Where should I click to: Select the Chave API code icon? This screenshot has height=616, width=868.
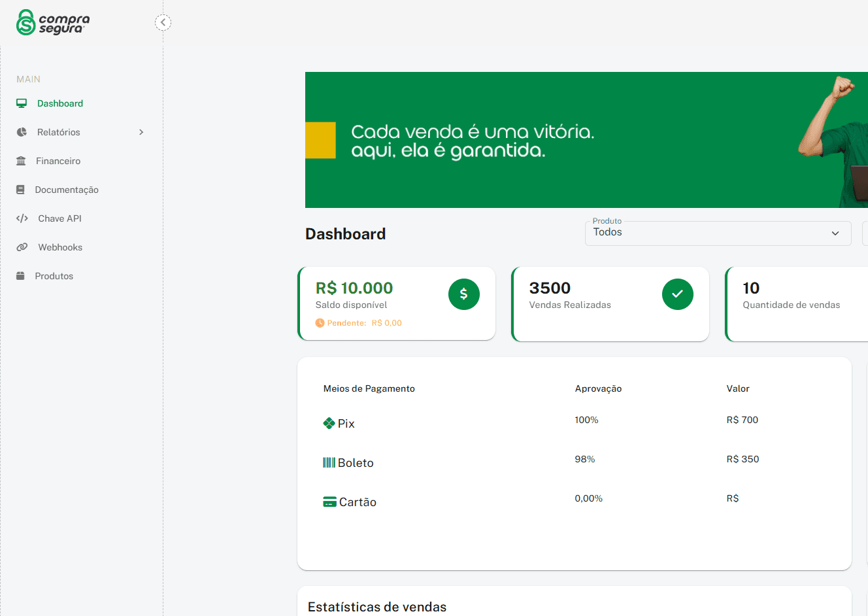pos(22,218)
